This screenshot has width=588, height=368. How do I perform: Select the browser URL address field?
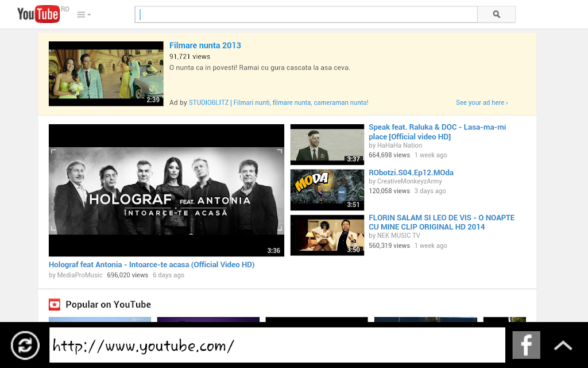[277, 345]
